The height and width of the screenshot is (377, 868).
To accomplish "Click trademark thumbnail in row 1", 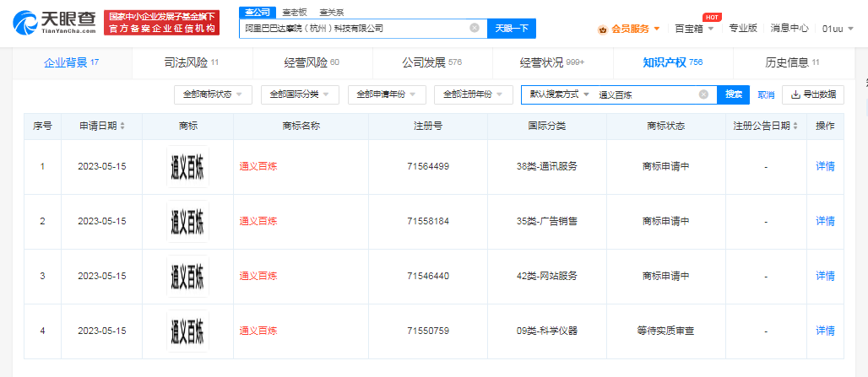I will click(x=187, y=166).
